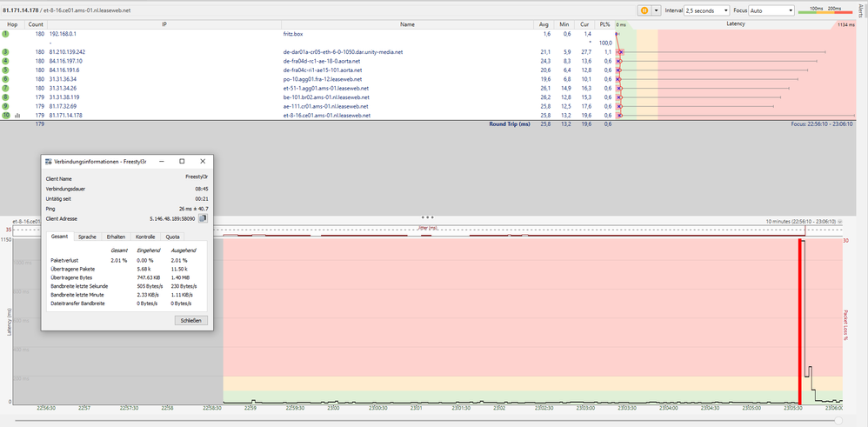The width and height of the screenshot is (868, 427).
Task: Sort by the Count column header
Action: (x=36, y=24)
